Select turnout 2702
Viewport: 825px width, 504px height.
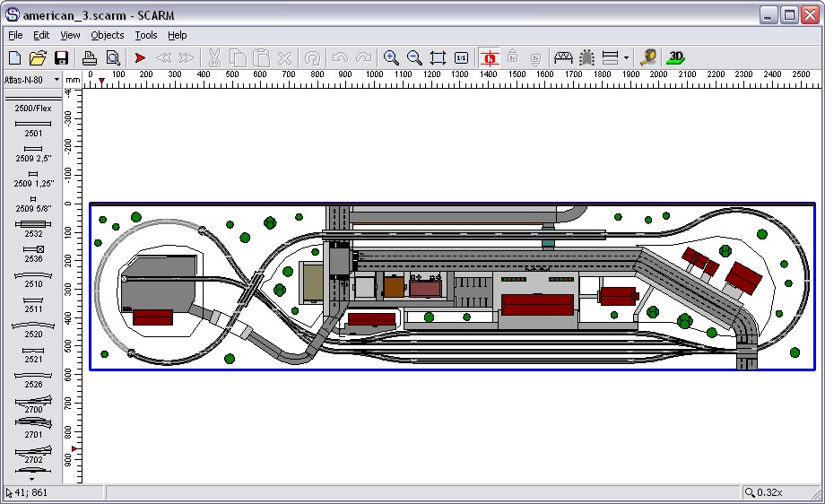pos(33,454)
